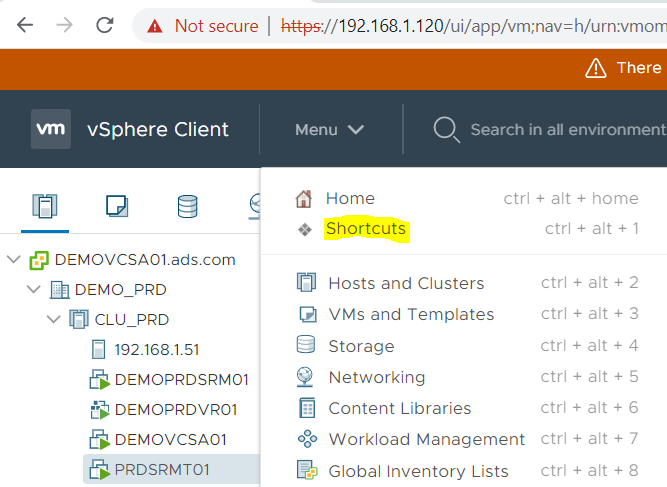The width and height of the screenshot is (667, 487).
Task: Switch to the Networking inventory tab
Action: click(255, 206)
